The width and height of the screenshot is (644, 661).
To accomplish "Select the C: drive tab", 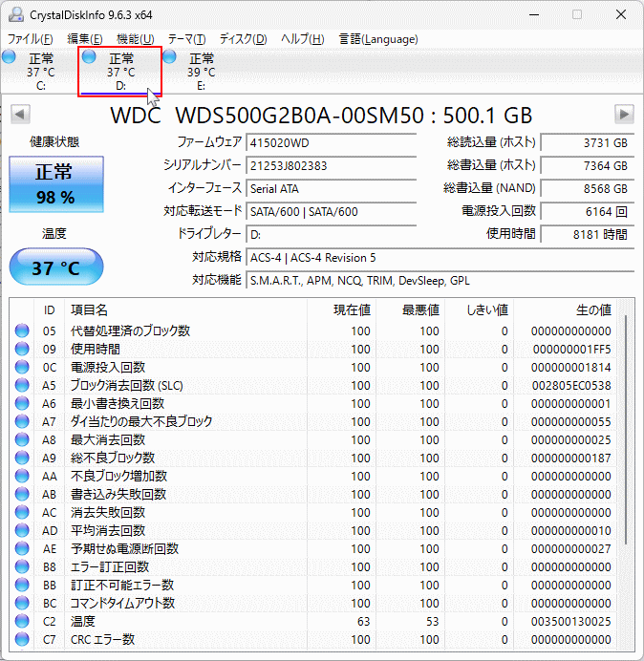I will [x=40, y=71].
